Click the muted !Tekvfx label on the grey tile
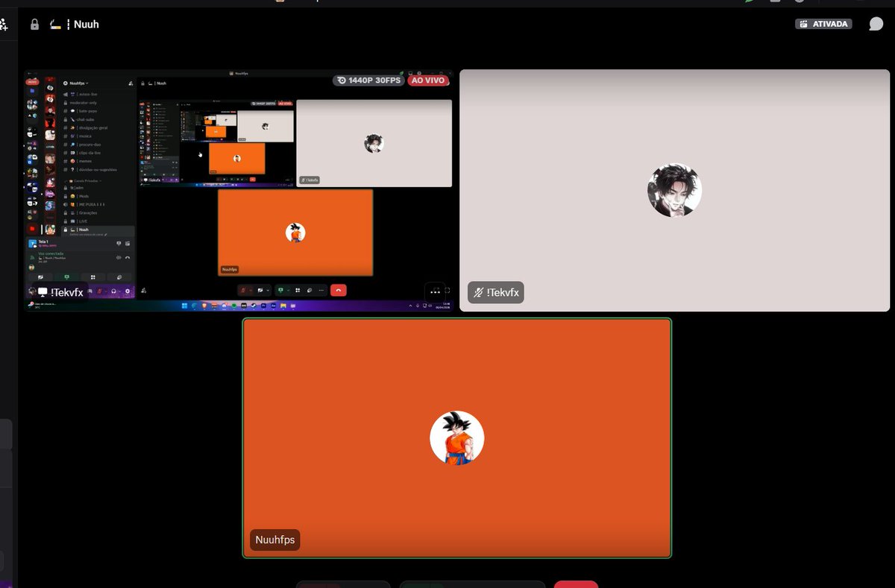 (496, 293)
